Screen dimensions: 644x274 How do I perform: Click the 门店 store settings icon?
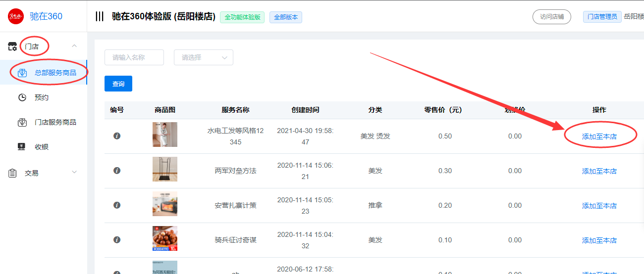pyautogui.click(x=13, y=46)
